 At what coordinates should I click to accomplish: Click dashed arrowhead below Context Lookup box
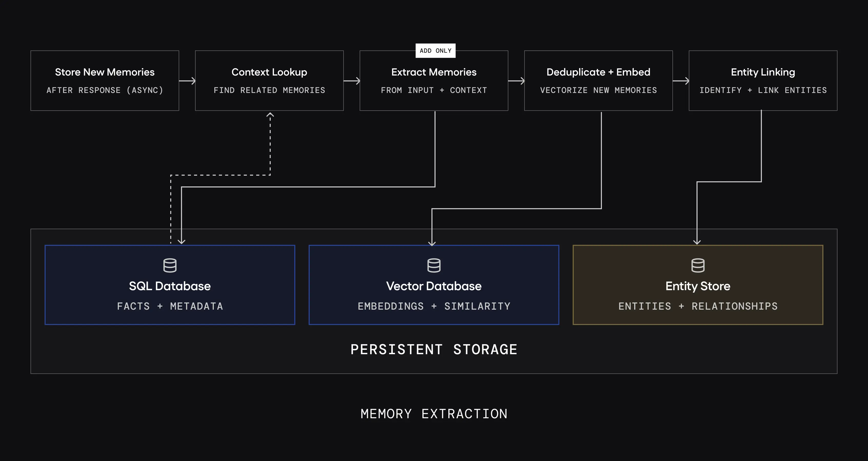[x=270, y=115]
